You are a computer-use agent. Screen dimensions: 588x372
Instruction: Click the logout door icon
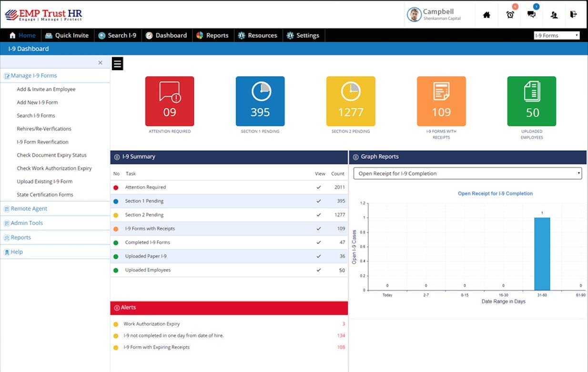click(x=573, y=15)
